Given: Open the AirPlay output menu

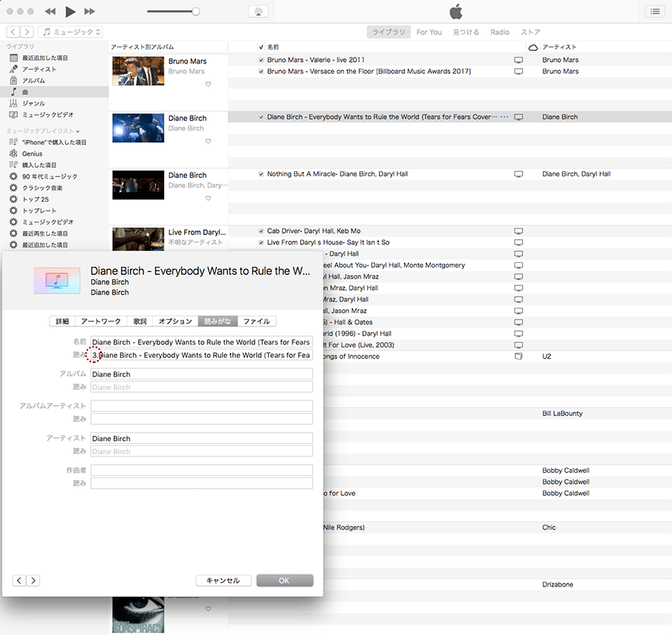Looking at the screenshot, I should pyautogui.click(x=258, y=12).
